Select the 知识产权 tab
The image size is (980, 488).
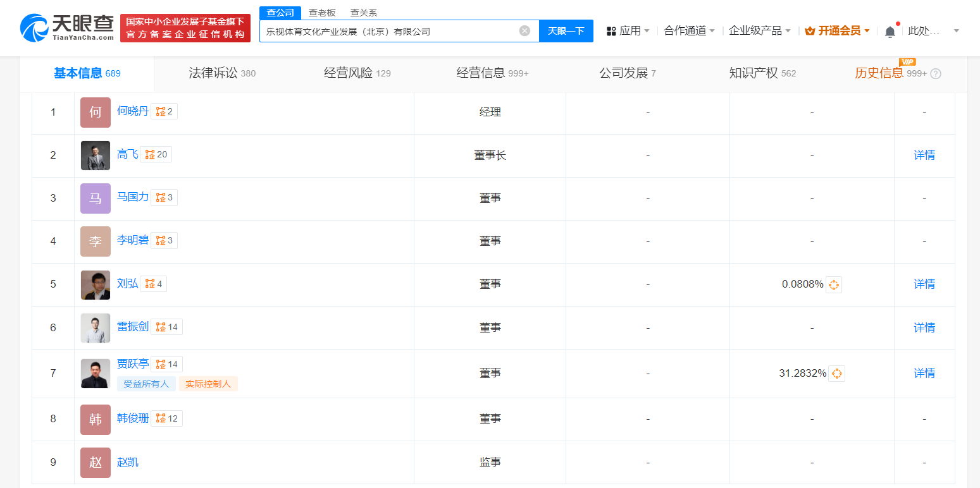tap(762, 73)
